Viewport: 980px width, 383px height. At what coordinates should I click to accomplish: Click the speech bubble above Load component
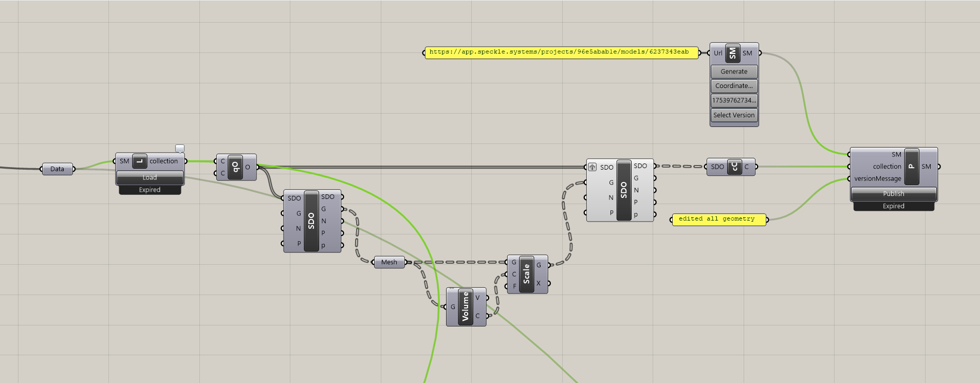pos(180,149)
